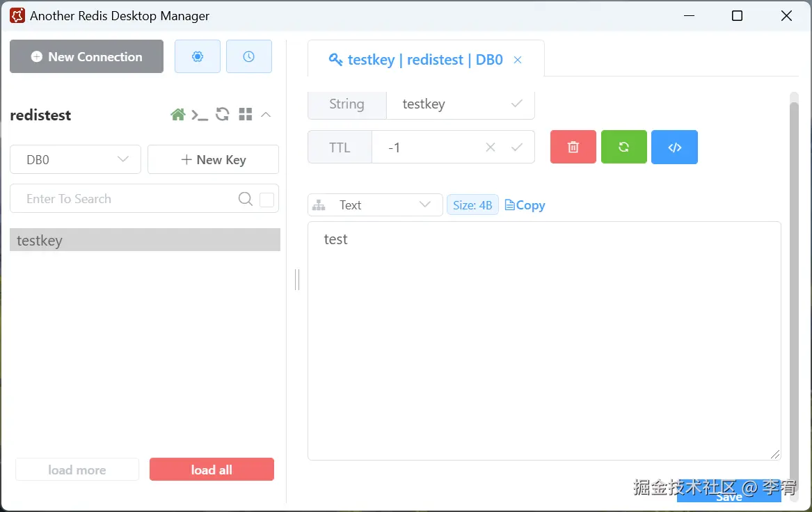This screenshot has width=812, height=512.
Task: Click the load more button
Action: (x=77, y=470)
